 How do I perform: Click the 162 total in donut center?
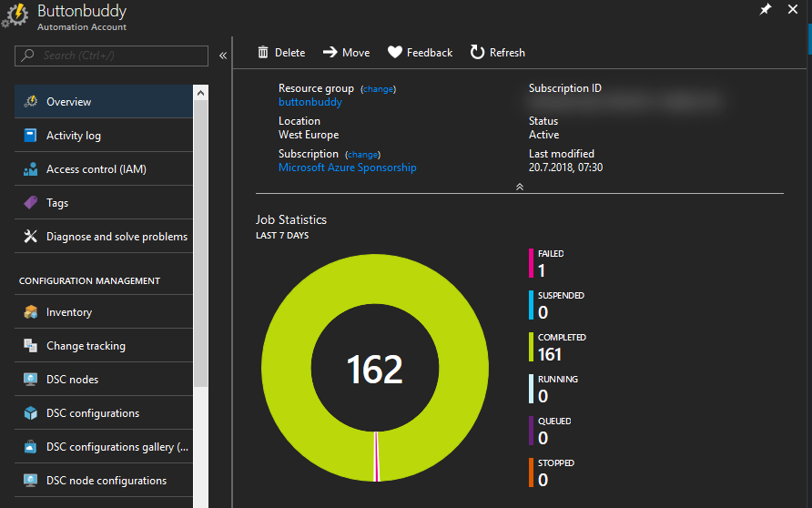374,370
